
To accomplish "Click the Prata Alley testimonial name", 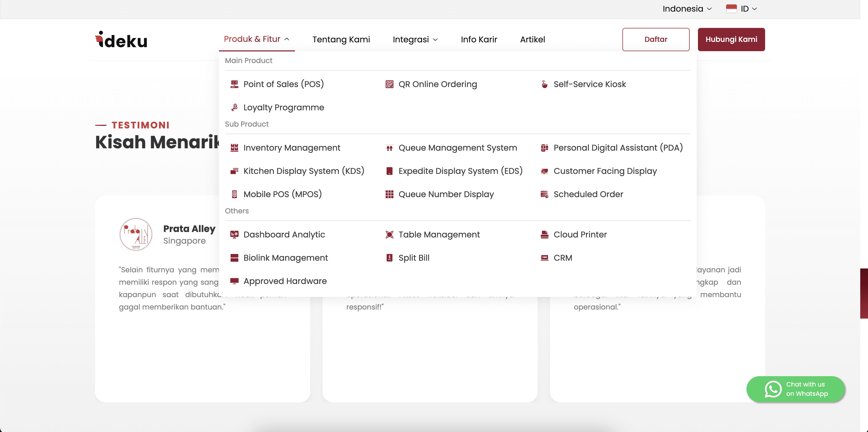I will pos(189,229).
